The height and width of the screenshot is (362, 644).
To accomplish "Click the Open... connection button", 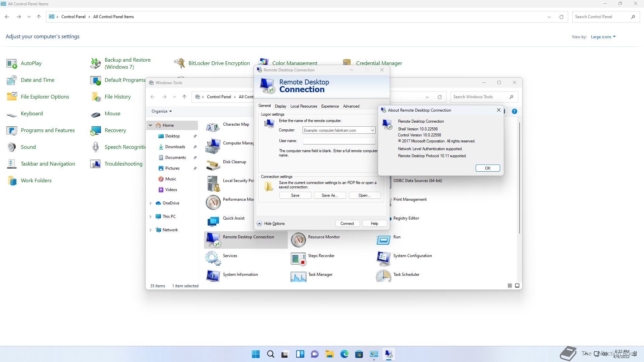I will pyautogui.click(x=365, y=195).
